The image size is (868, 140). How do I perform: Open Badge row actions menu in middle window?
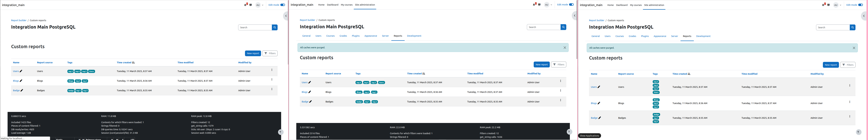point(560,100)
